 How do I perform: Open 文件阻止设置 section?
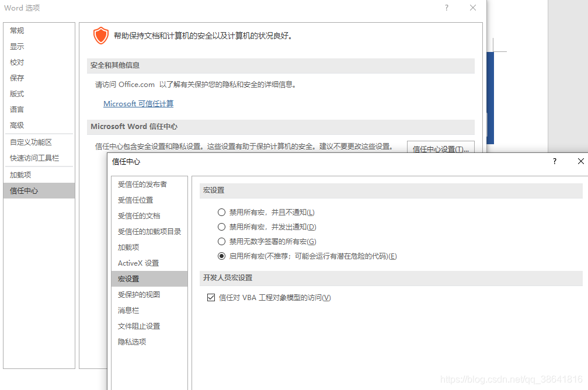[149, 326]
